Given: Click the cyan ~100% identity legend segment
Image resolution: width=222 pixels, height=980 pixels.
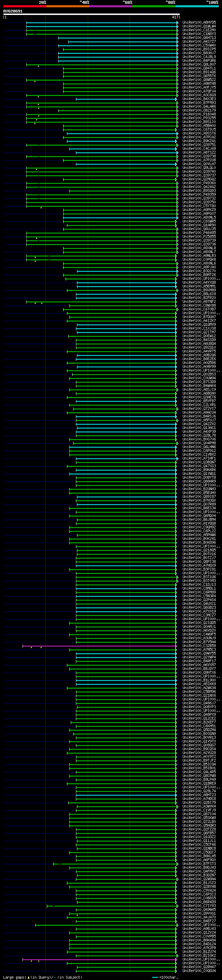Looking at the screenshot, I should pos(197,6).
